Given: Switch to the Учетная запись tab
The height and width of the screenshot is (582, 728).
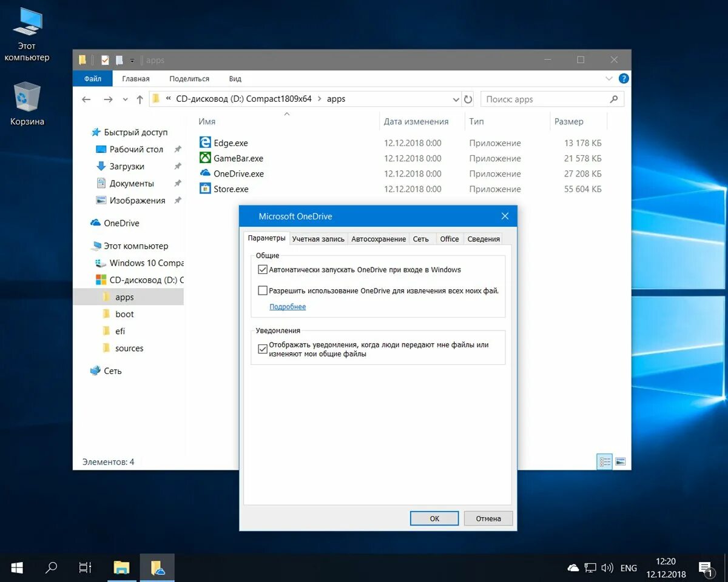Looking at the screenshot, I should (x=318, y=239).
